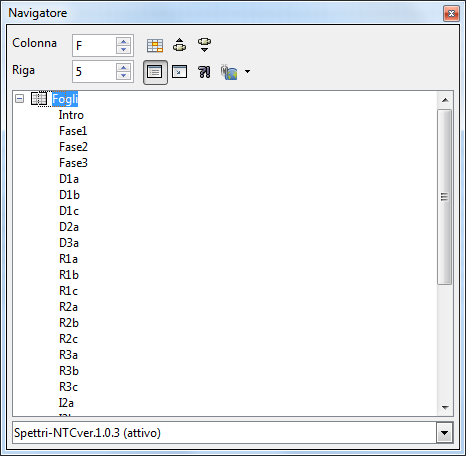This screenshot has width=466, height=456.
Task: Click the Riga input field
Action: click(x=95, y=72)
